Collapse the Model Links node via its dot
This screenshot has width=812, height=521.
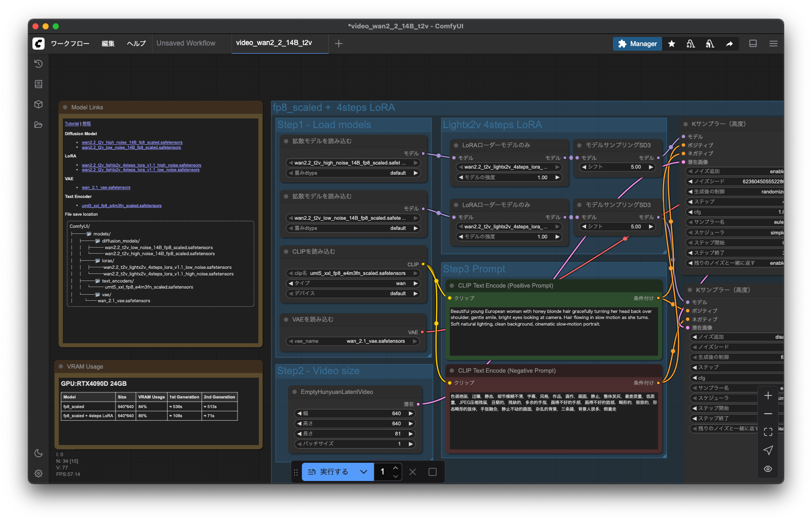tap(65, 107)
